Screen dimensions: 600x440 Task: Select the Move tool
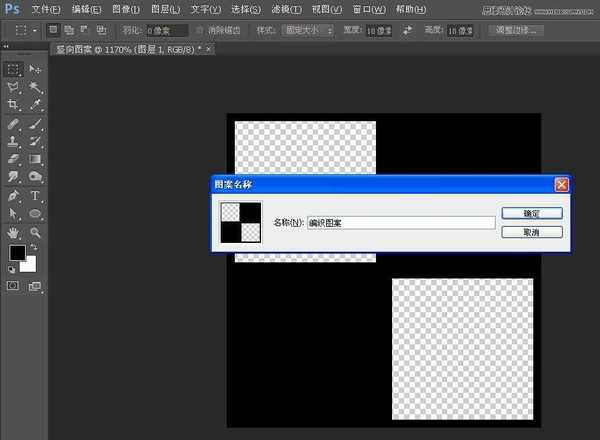tap(35, 69)
